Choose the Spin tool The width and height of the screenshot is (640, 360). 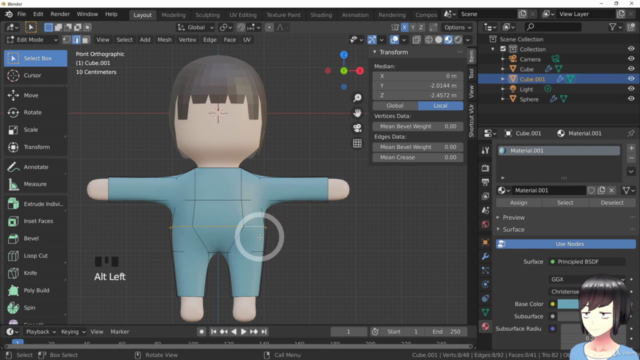(x=36, y=308)
